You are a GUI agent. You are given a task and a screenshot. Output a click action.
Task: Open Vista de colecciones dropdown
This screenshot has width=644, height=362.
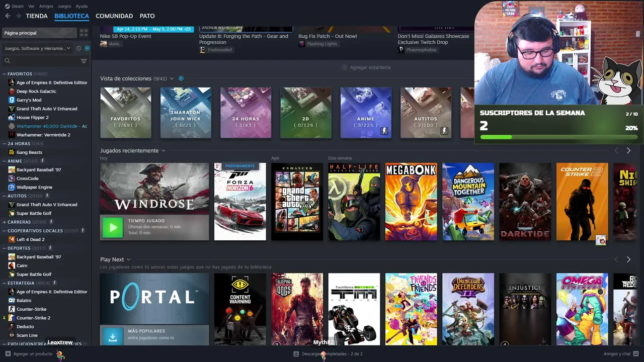(x=172, y=78)
